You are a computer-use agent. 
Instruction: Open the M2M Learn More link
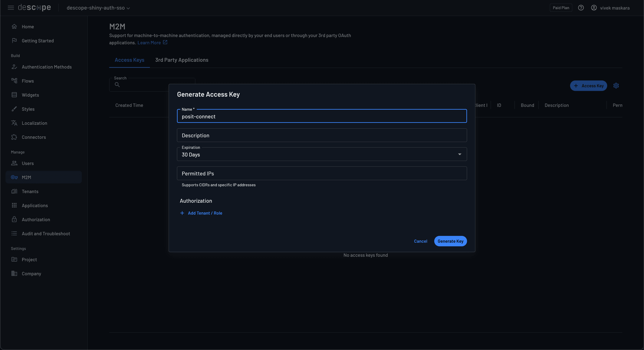pyautogui.click(x=149, y=43)
